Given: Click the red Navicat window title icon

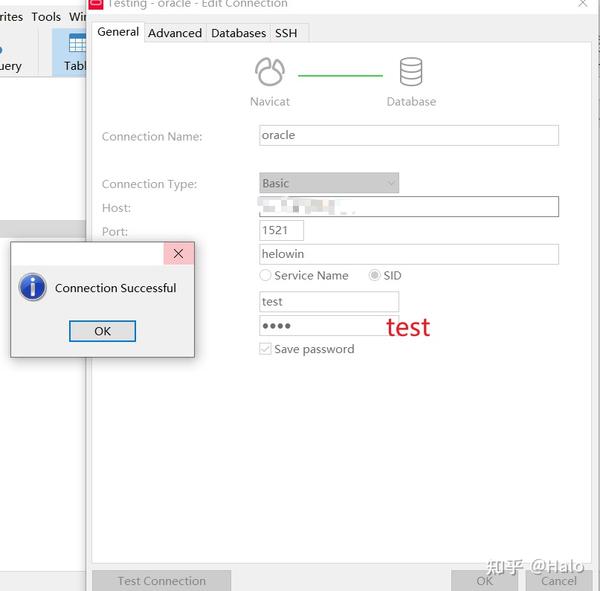Looking at the screenshot, I should click(x=96, y=4).
